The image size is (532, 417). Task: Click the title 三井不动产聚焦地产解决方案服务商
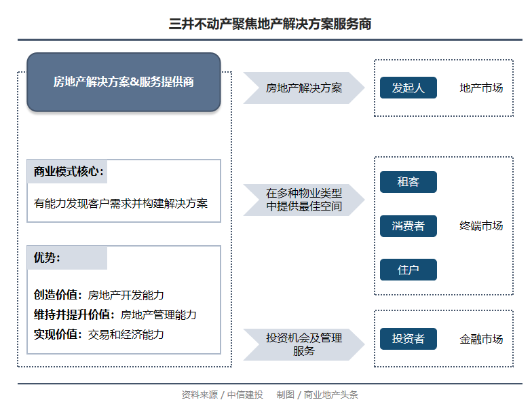(270, 24)
